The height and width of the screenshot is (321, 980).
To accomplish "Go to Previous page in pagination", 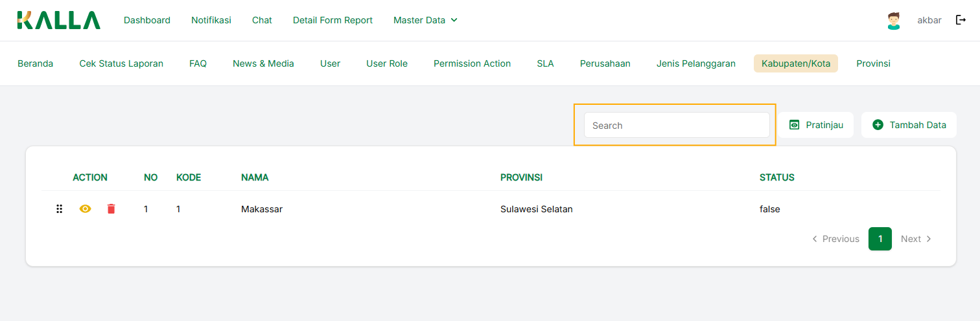I will coord(835,239).
